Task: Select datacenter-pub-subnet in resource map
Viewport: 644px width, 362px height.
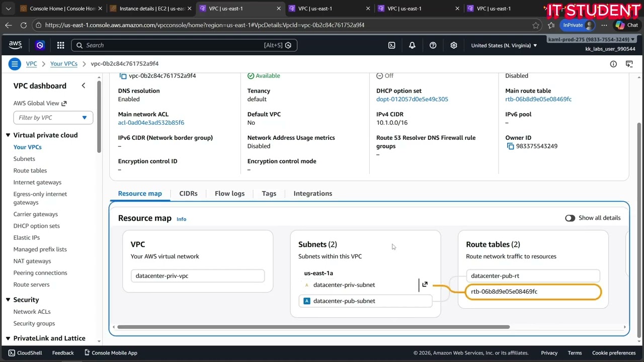Action: coord(366,301)
